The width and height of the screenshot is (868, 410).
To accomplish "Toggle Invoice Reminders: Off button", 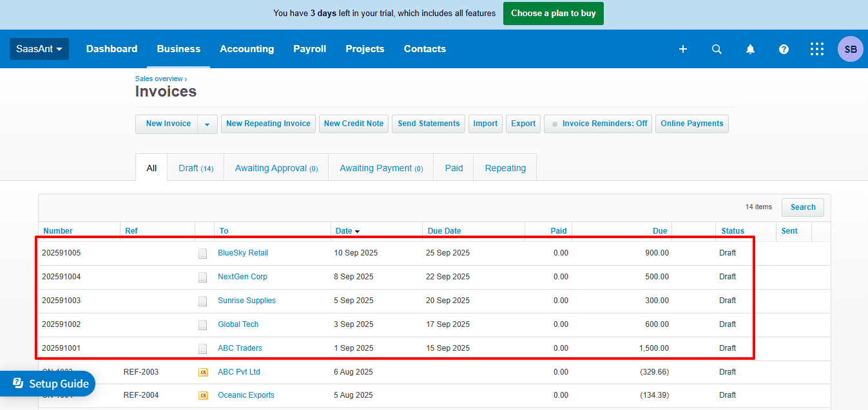I will click(598, 124).
